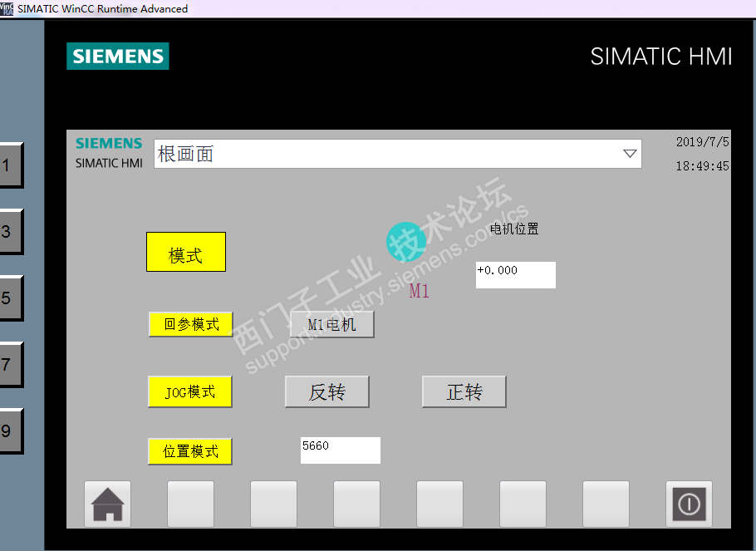Click the pink M1 label
The width and height of the screenshot is (756, 551).
pyautogui.click(x=419, y=291)
